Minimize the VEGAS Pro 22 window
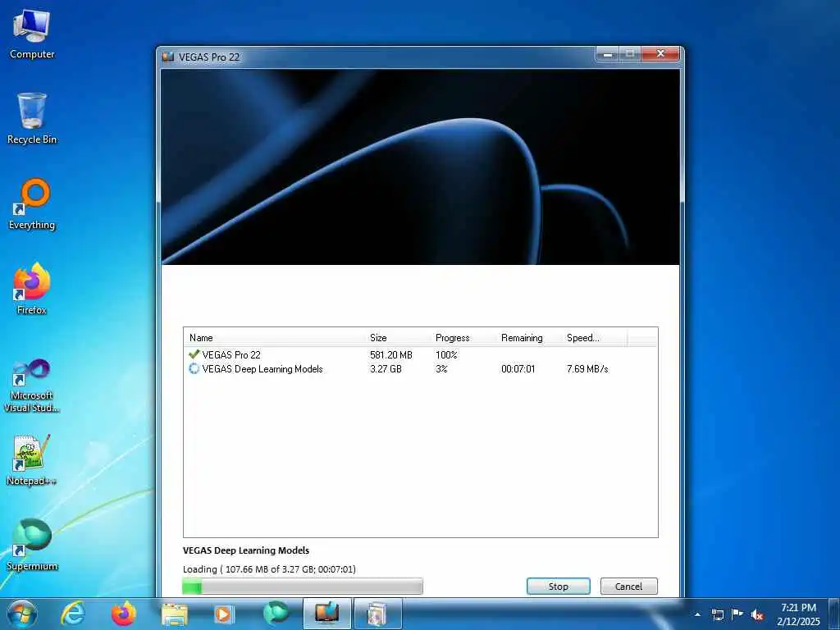Image resolution: width=840 pixels, height=630 pixels. [608, 54]
